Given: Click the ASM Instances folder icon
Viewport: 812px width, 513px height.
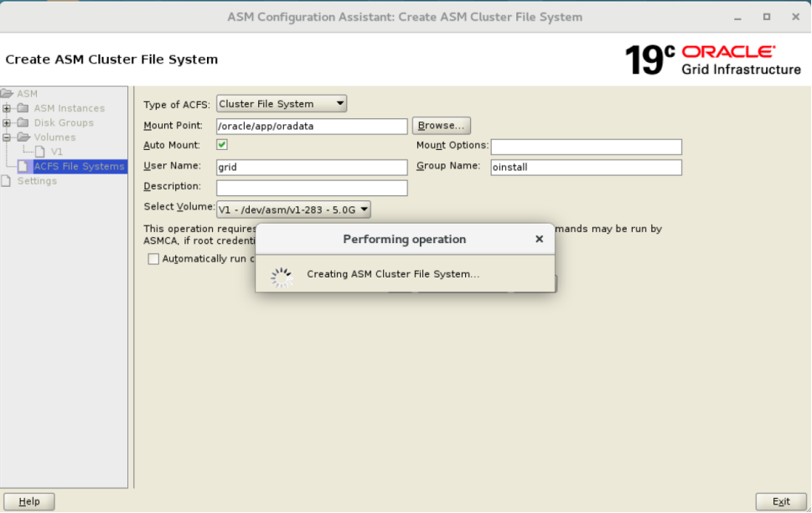Looking at the screenshot, I should 23,106.
